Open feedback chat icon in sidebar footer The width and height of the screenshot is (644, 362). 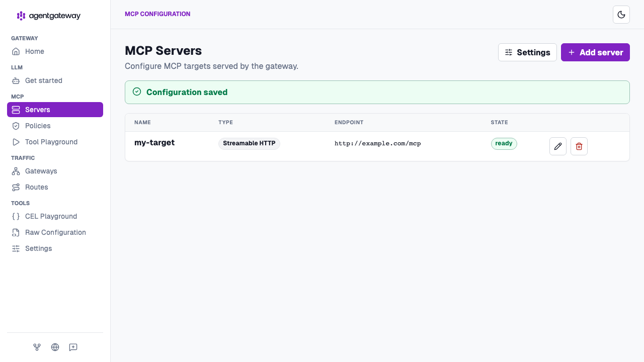73,347
